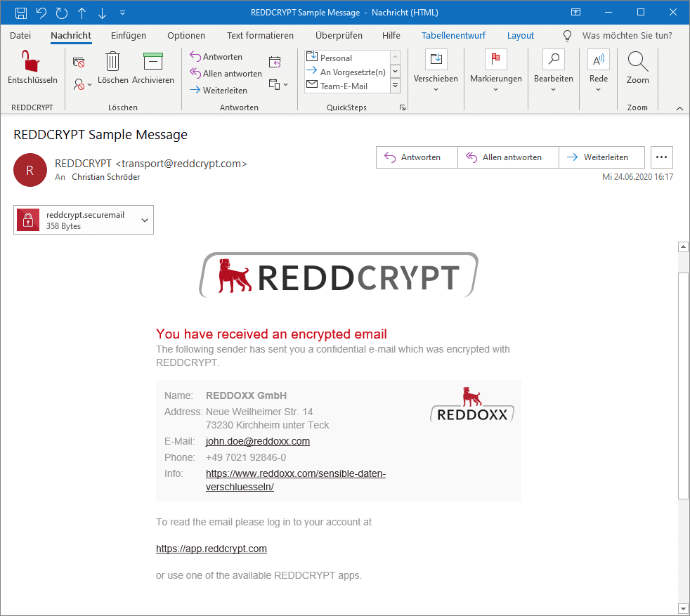Image resolution: width=690 pixels, height=616 pixels.
Task: Collapse the ribbon with the chevron
Action: tap(679, 108)
